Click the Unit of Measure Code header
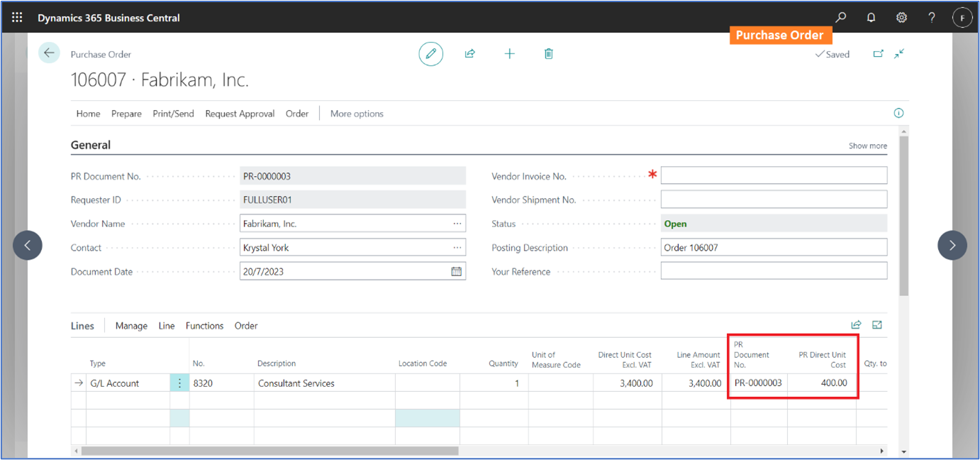Viewport: 980px width, 460px height. [556, 360]
